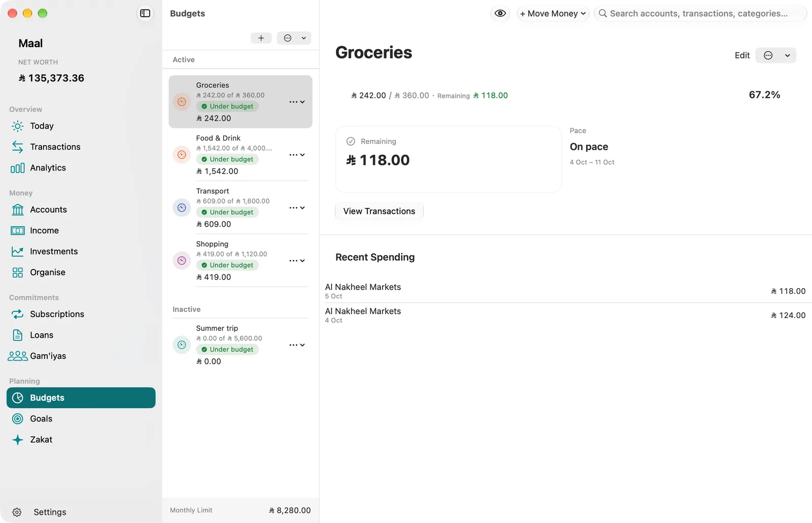Click Shopping budget gauge icon
Viewport: 812px width, 523px height.
(x=182, y=261)
